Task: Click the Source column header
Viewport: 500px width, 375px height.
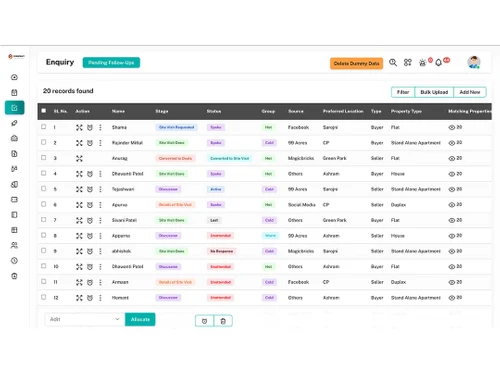Action: tap(296, 111)
